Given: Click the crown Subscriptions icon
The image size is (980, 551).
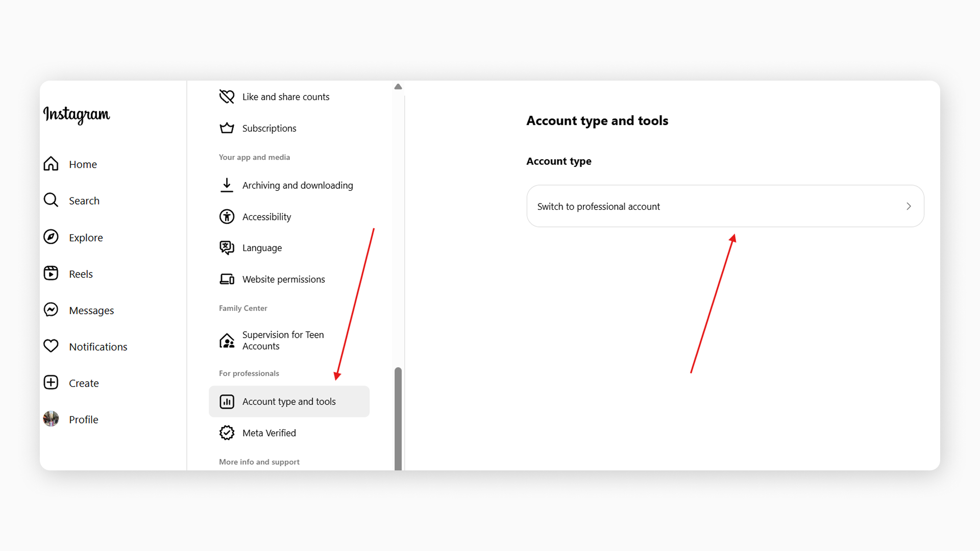Looking at the screenshot, I should tap(227, 128).
